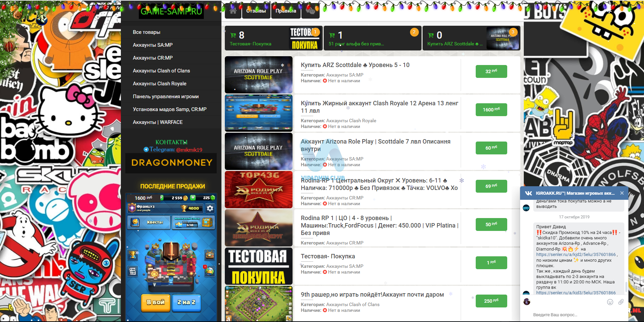Click the orange badge number 1

pyautogui.click(x=315, y=32)
